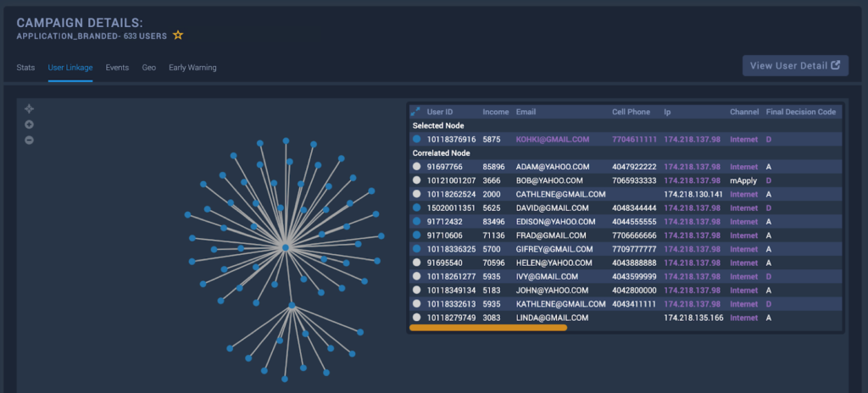Switch to the Geo tab
This screenshot has width=868, height=393.
tap(149, 68)
